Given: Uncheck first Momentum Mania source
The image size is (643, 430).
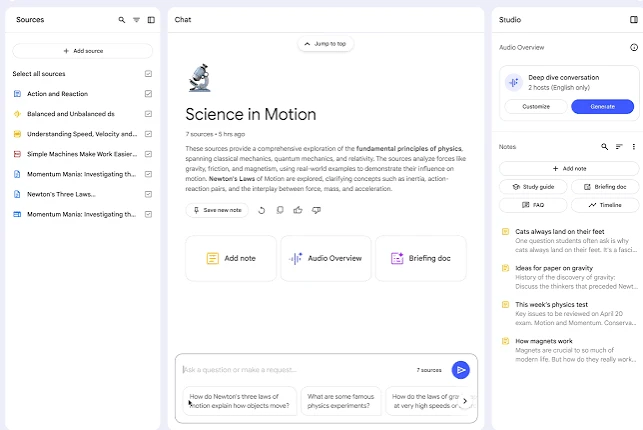Looking at the screenshot, I should [x=148, y=174].
